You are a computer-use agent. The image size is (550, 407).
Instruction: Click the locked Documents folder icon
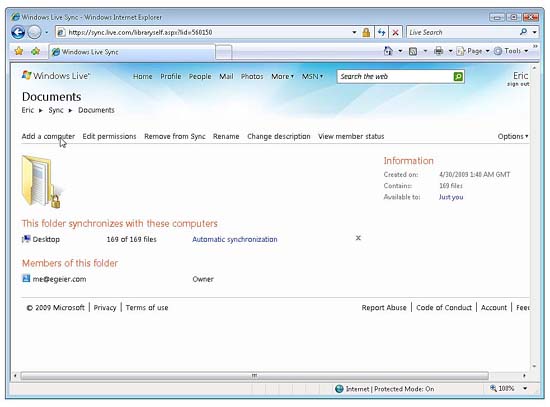coord(41,181)
